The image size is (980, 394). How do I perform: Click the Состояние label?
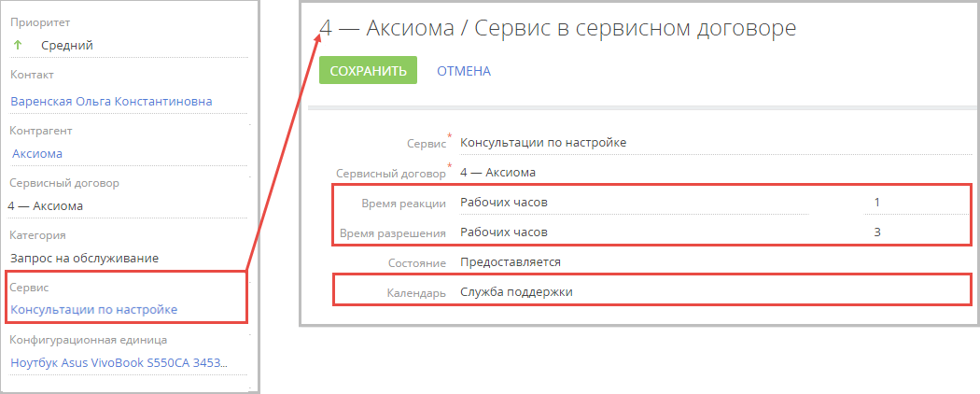(417, 263)
